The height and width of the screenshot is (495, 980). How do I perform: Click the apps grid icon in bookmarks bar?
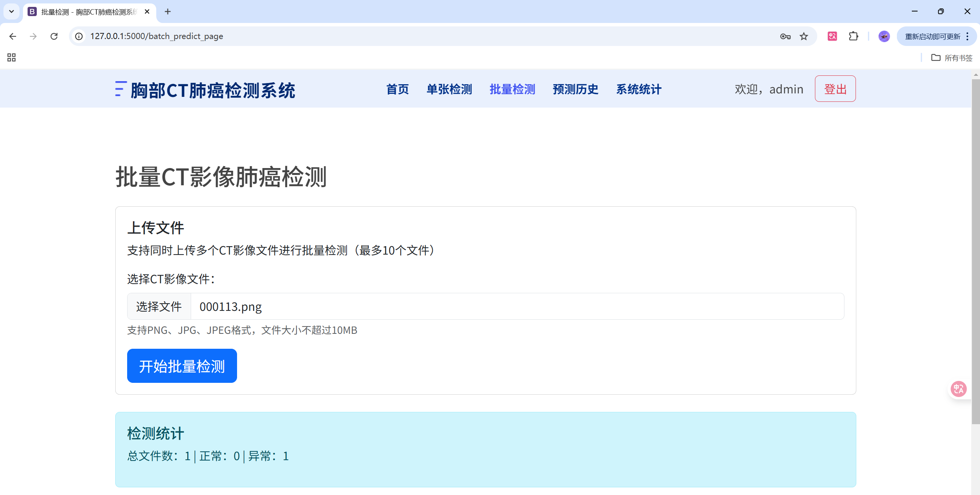[x=11, y=58]
